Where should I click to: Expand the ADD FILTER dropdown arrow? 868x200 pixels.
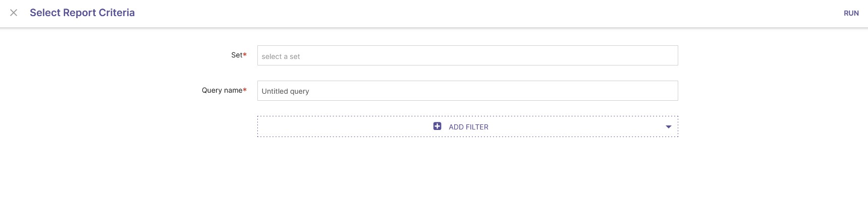pos(668,127)
